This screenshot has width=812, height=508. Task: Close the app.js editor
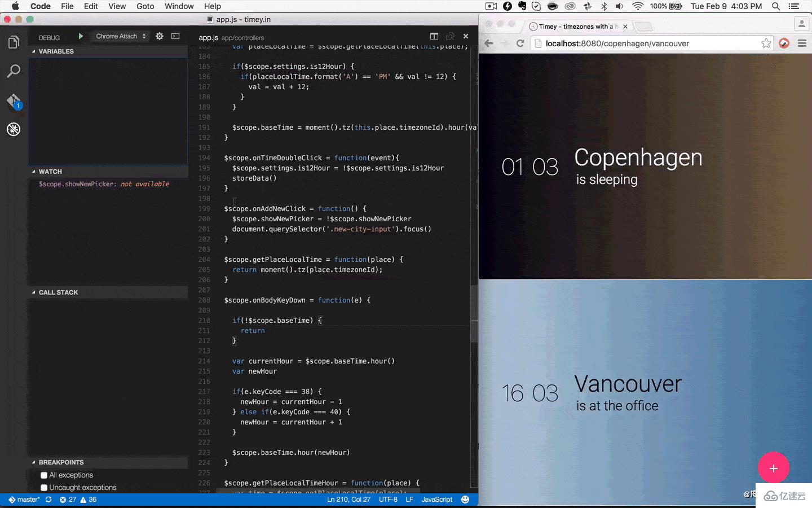click(x=466, y=36)
